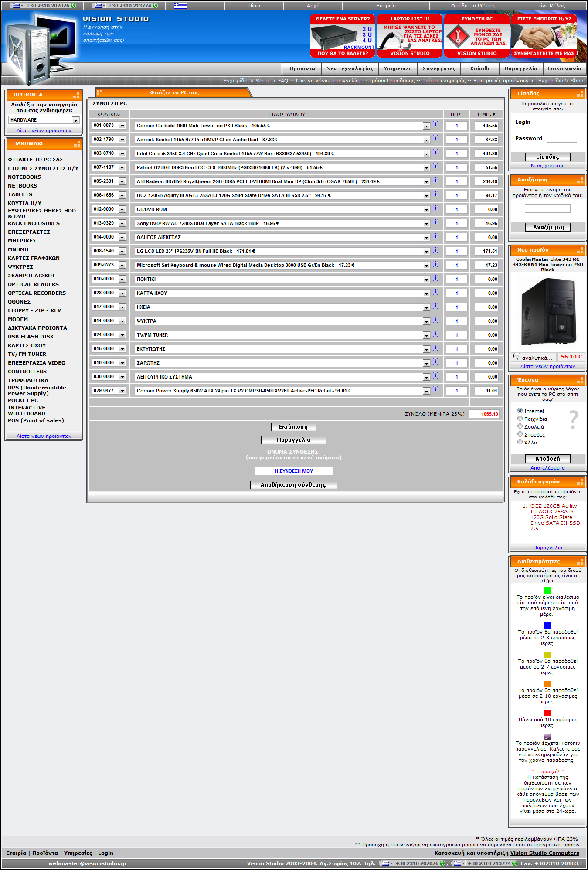The height and width of the screenshot is (870, 588).
Task: Click the red availability color square
Action: 547,713
